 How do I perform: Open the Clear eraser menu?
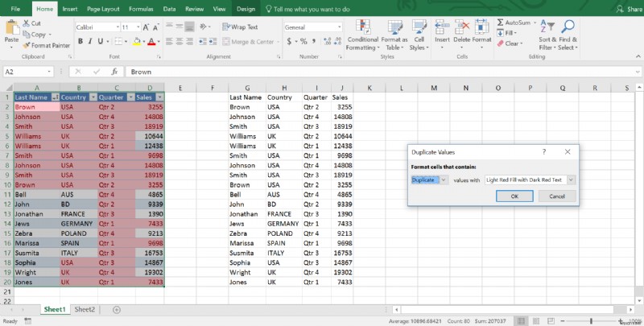tap(510, 43)
